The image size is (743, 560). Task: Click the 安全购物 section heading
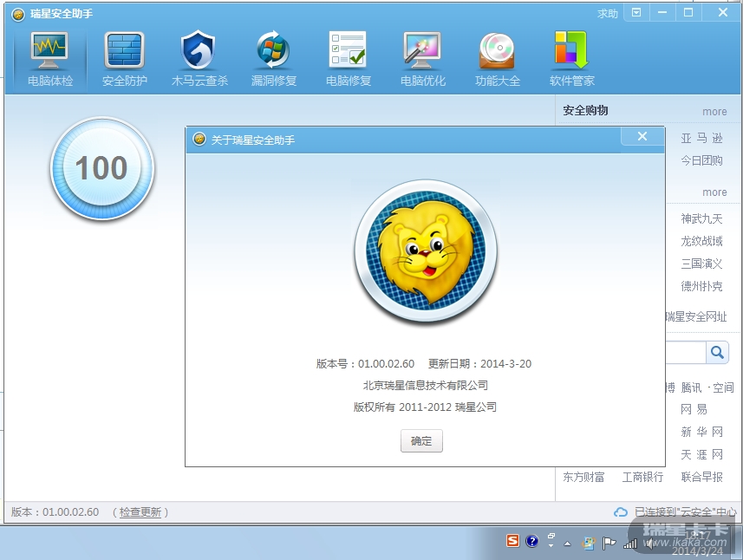[x=585, y=110]
